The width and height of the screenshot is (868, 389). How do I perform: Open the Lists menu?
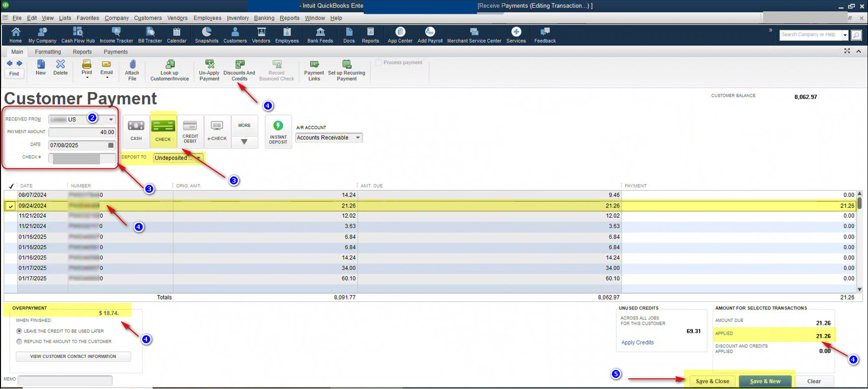tap(65, 18)
